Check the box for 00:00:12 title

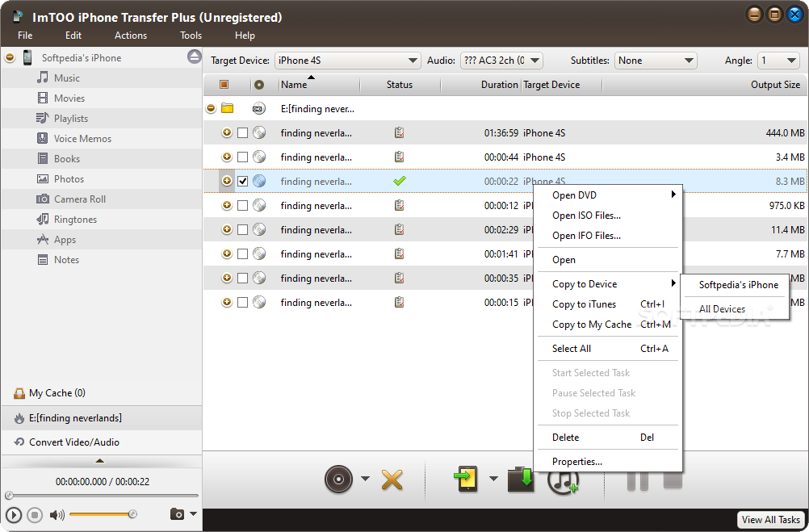coord(242,205)
